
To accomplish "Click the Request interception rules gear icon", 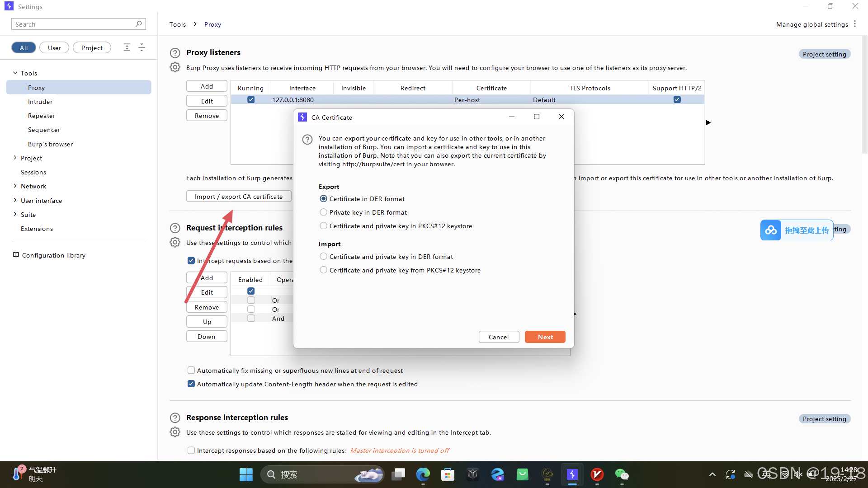I will 175,243.
